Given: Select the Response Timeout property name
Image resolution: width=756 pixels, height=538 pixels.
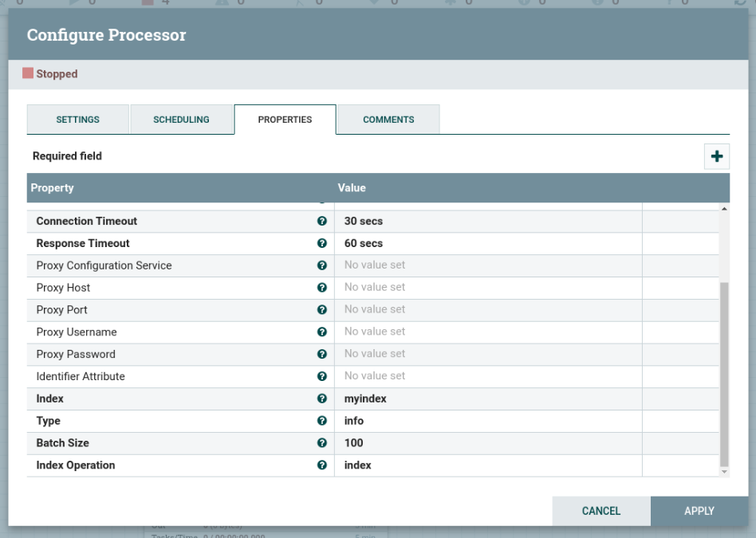Looking at the screenshot, I should [x=83, y=243].
